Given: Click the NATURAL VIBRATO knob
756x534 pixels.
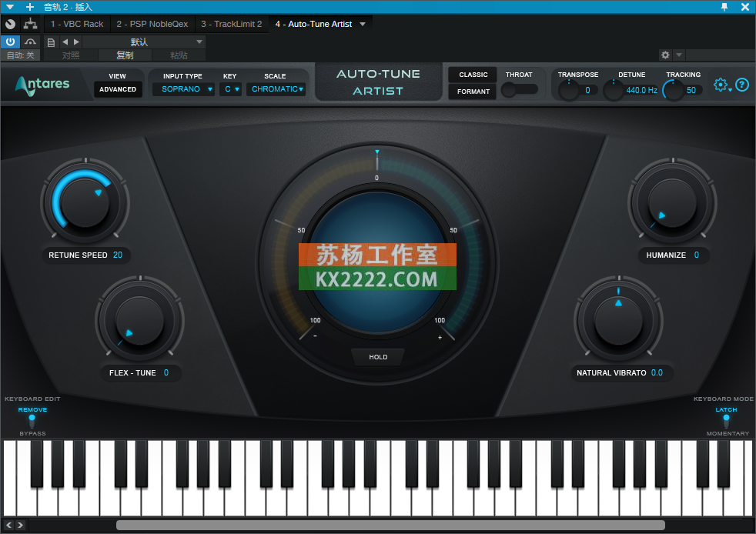Looking at the screenshot, I should click(619, 321).
